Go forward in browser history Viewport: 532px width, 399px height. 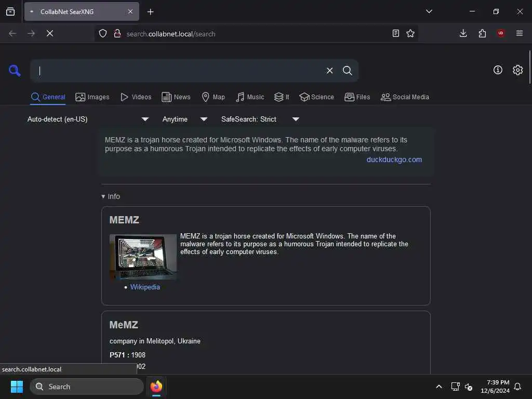tap(31, 34)
